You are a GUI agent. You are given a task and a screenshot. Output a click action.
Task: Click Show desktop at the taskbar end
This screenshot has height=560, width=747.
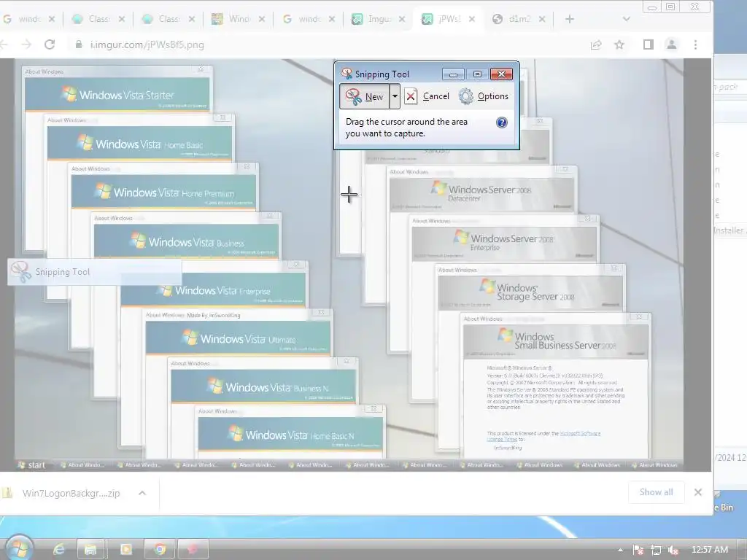743,550
